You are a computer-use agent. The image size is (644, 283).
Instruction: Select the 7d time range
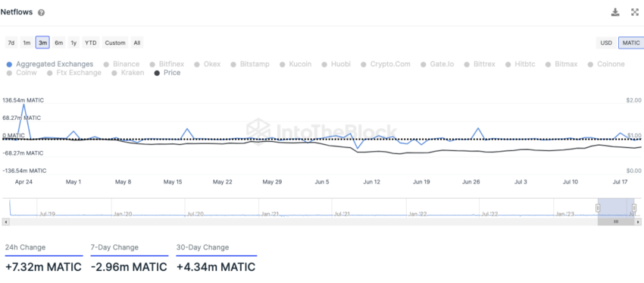point(11,42)
